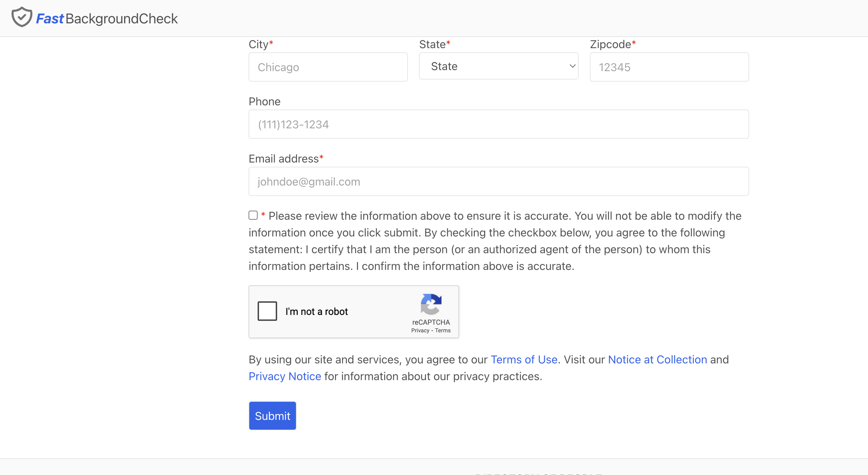Click the reCAPTCHA logo icon
The image size is (868, 475).
[x=431, y=304]
